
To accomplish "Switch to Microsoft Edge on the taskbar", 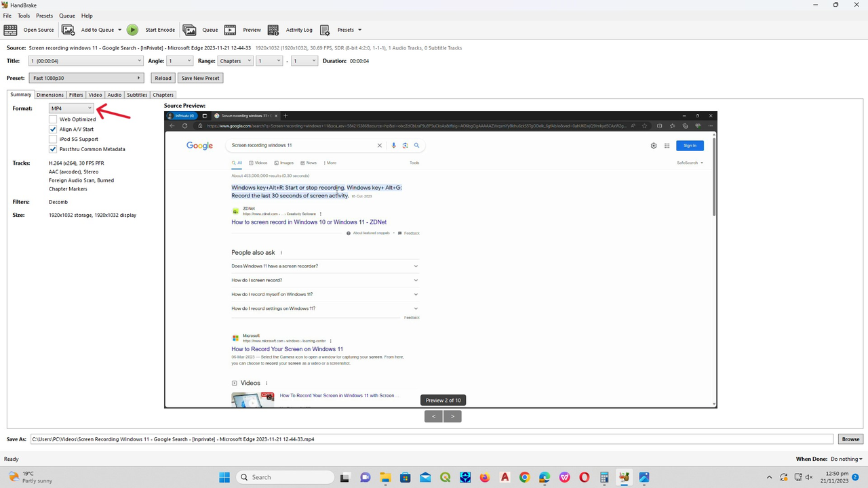I will [545, 477].
